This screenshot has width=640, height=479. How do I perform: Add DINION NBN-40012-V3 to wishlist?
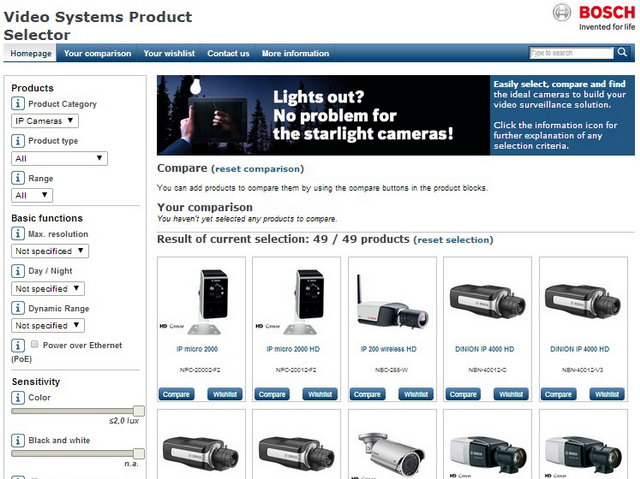point(607,394)
